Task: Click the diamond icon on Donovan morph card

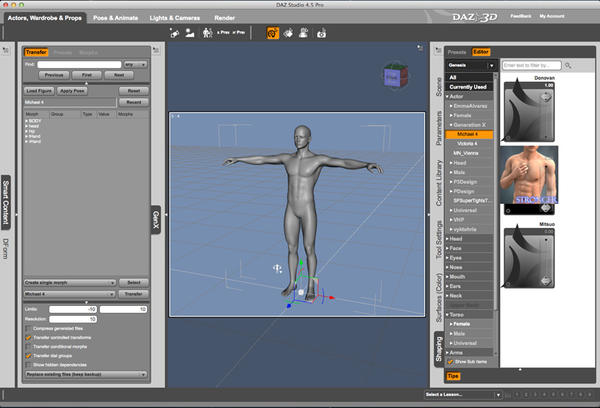Action: [546, 97]
